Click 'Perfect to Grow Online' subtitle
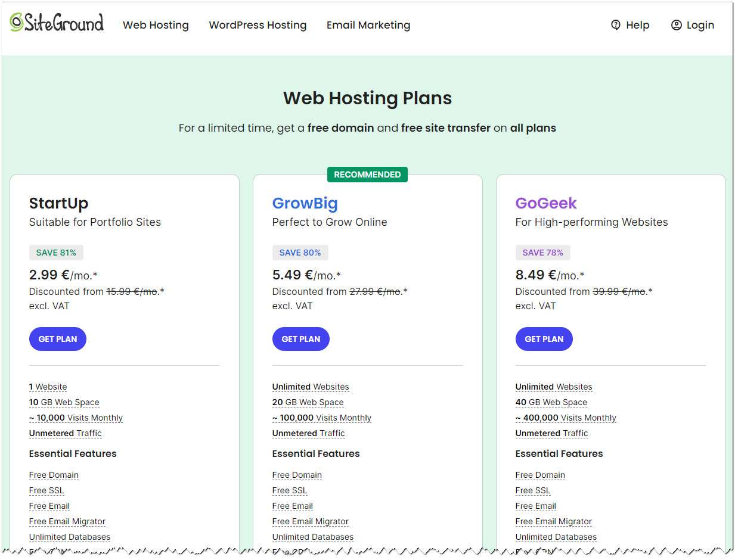This screenshot has width=735, height=560. click(330, 222)
